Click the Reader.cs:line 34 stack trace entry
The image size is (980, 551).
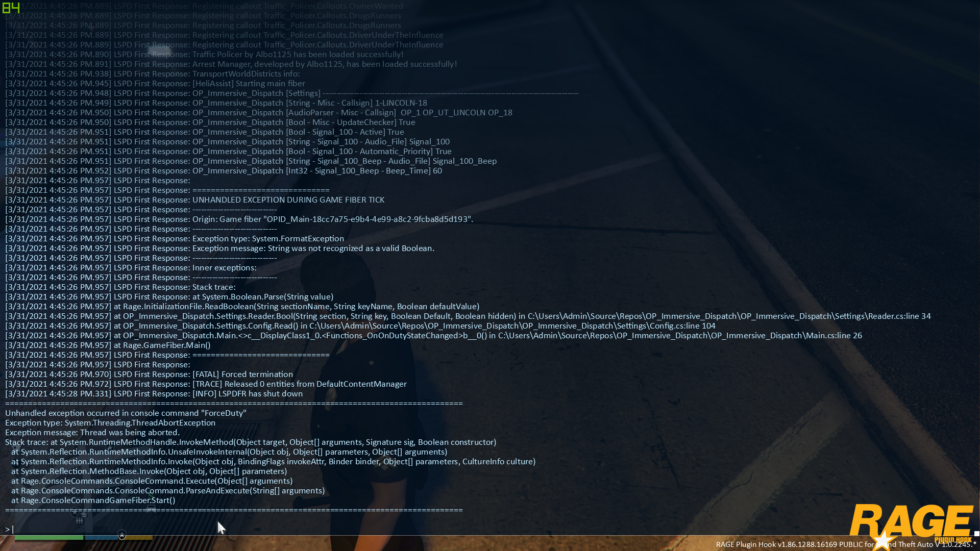899,316
